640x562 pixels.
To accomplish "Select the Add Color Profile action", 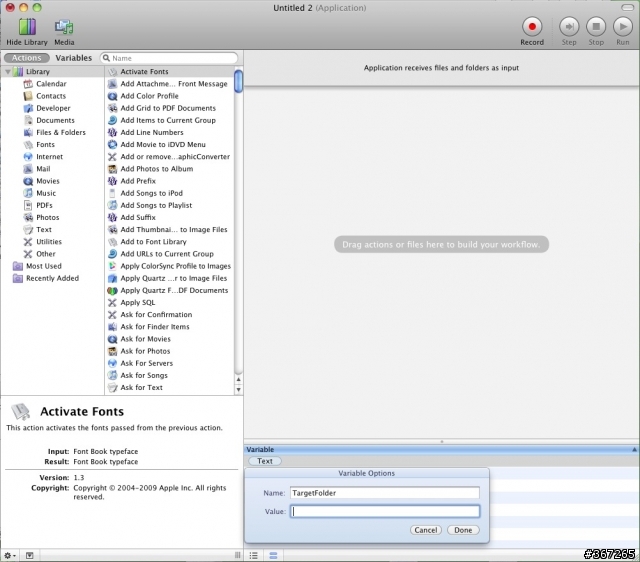I will click(149, 96).
